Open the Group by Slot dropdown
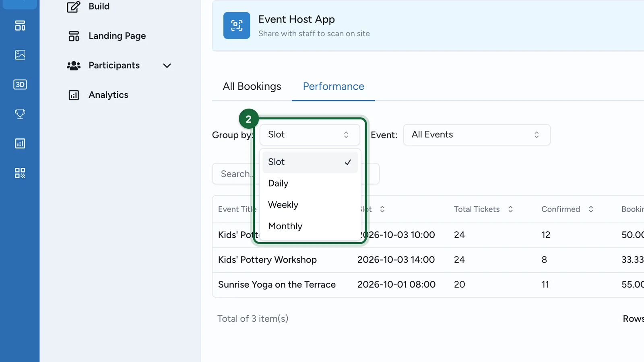 point(310,135)
